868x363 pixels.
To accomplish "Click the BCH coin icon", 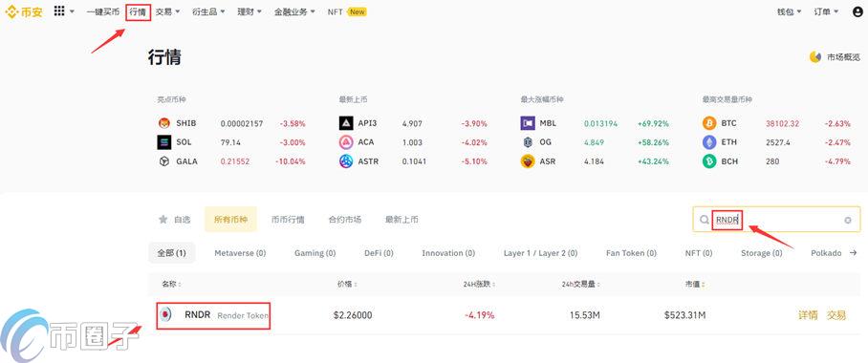I will (709, 161).
